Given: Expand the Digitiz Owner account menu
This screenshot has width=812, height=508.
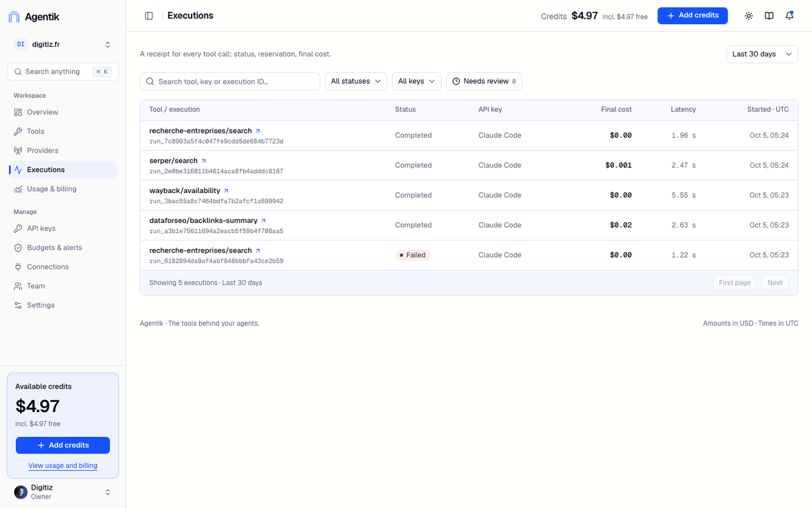Looking at the screenshot, I should [63, 492].
